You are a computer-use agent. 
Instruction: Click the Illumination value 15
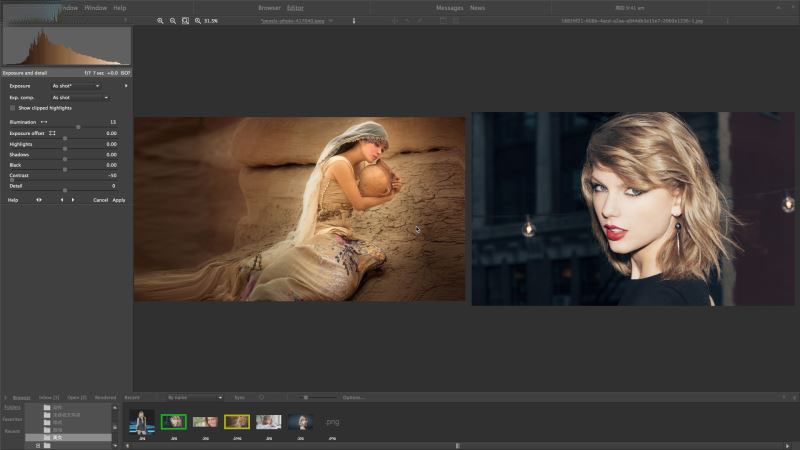click(113, 122)
